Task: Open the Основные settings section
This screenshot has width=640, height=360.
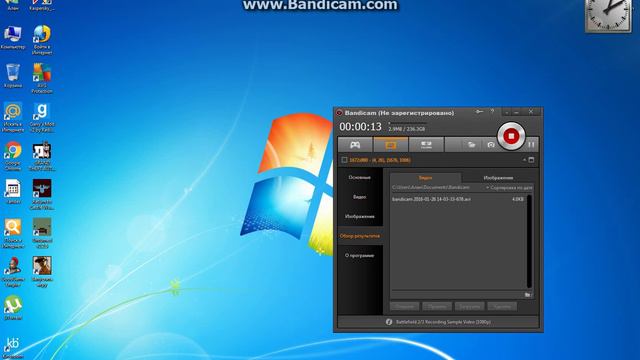Action: [x=360, y=178]
